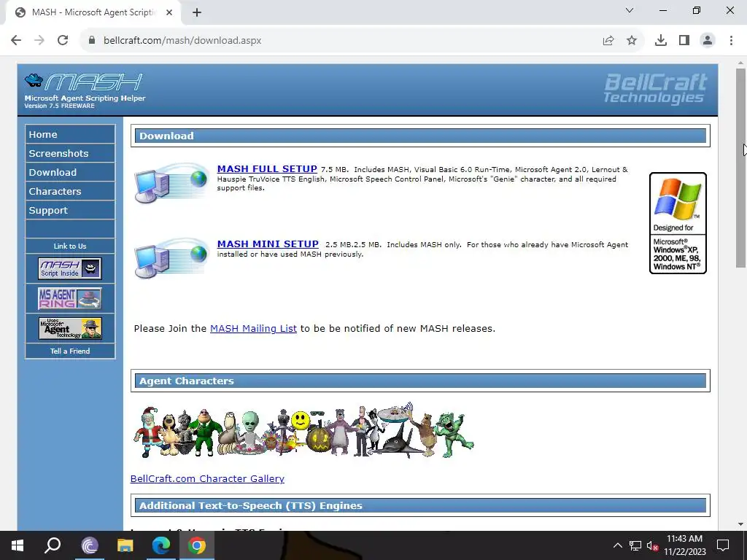Show hidden system tray icons

617,545
